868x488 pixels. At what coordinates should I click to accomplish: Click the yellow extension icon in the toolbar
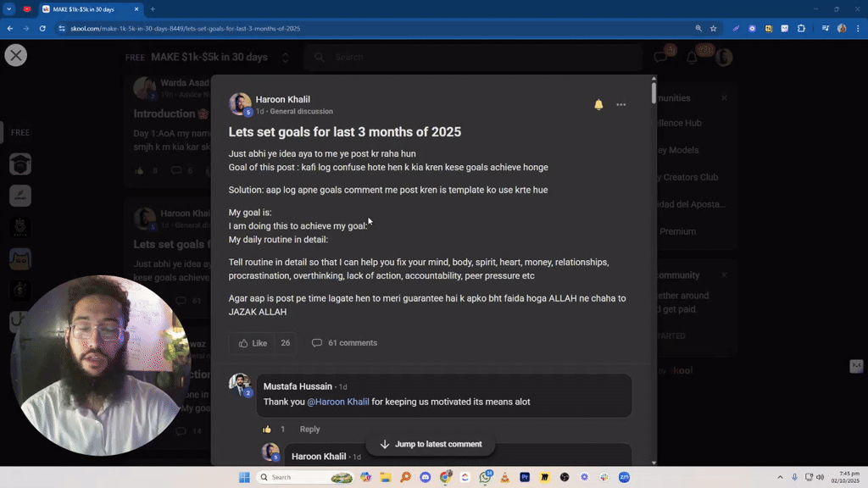768,28
